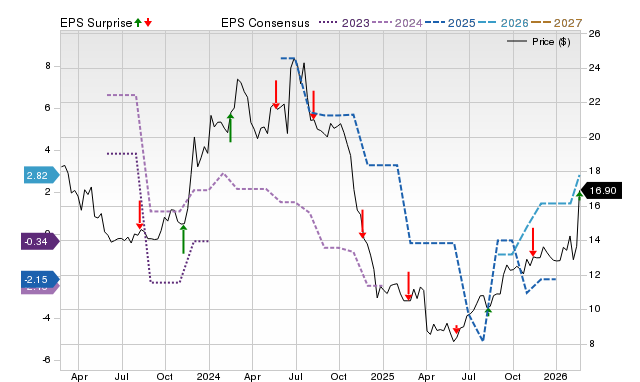Click the EPS Surprise label
640x382 pixels.
[96, 23]
